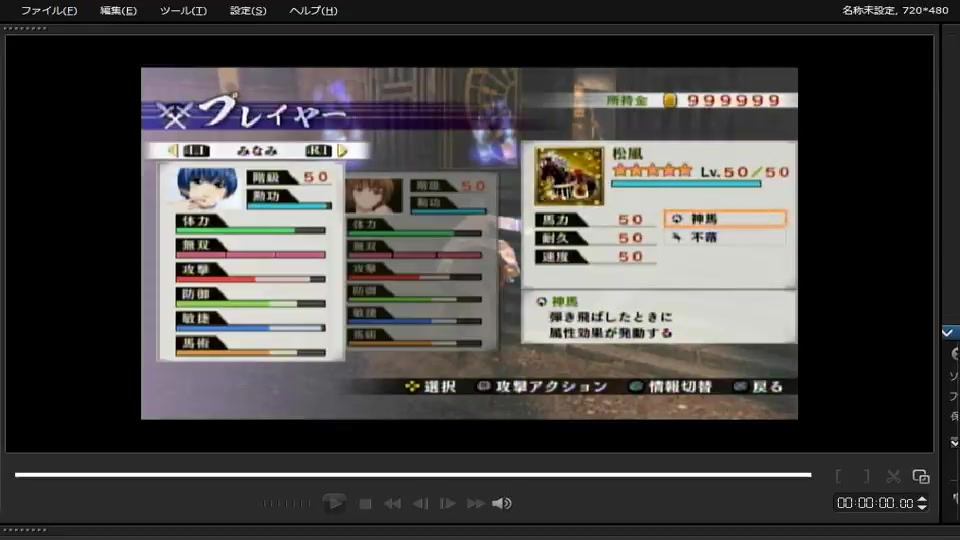Viewport: 960px width, 540px height.
Task: Click the playback speed tick slider
Action: tap(287, 503)
